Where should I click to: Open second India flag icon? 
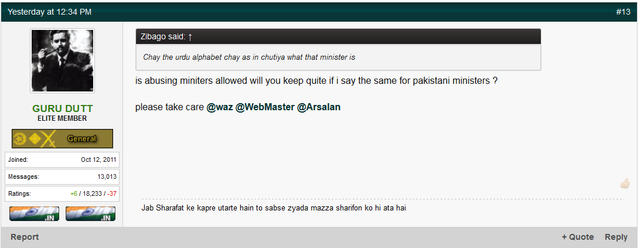pyautogui.click(x=90, y=213)
